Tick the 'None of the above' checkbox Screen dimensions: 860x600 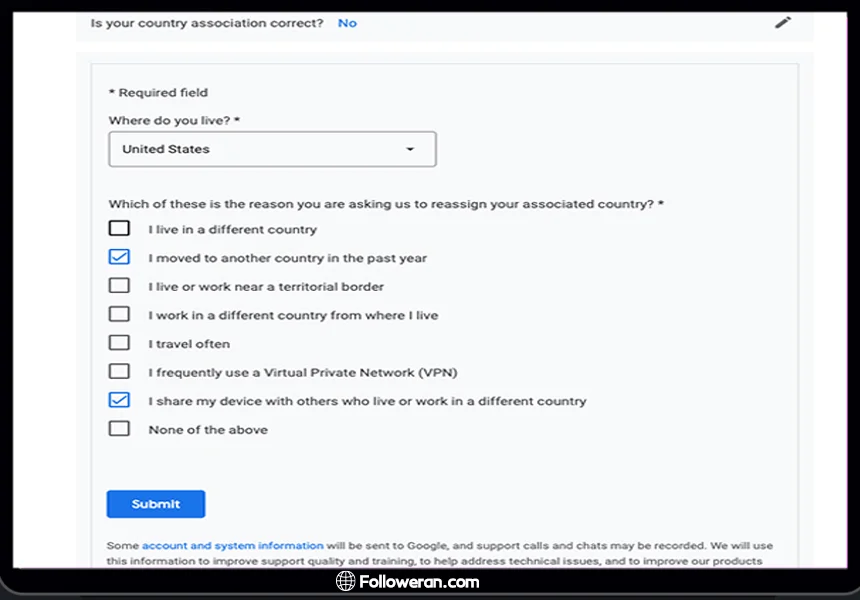click(x=119, y=429)
